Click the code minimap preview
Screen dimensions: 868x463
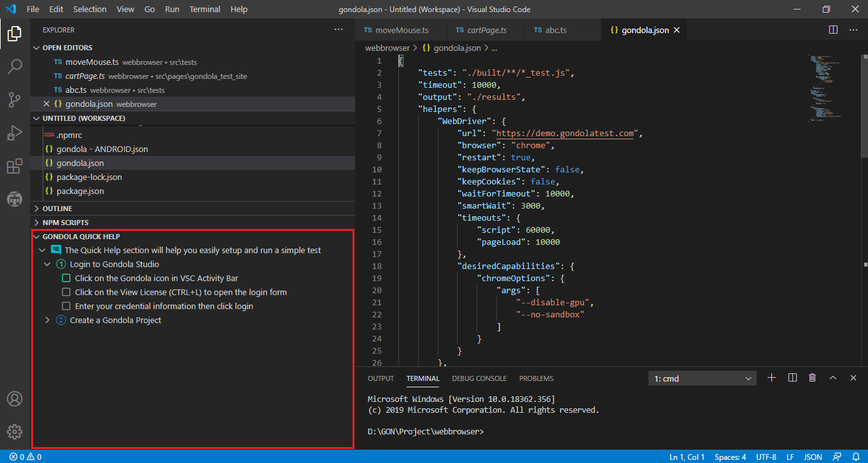825,89
